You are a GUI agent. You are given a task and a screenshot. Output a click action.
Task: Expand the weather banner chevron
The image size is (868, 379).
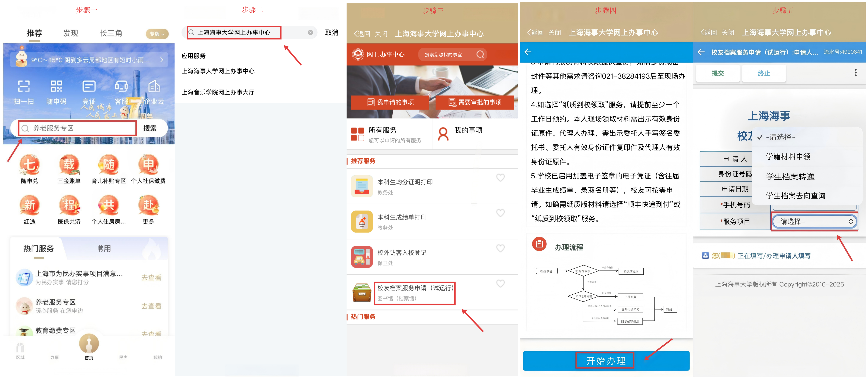(x=162, y=60)
